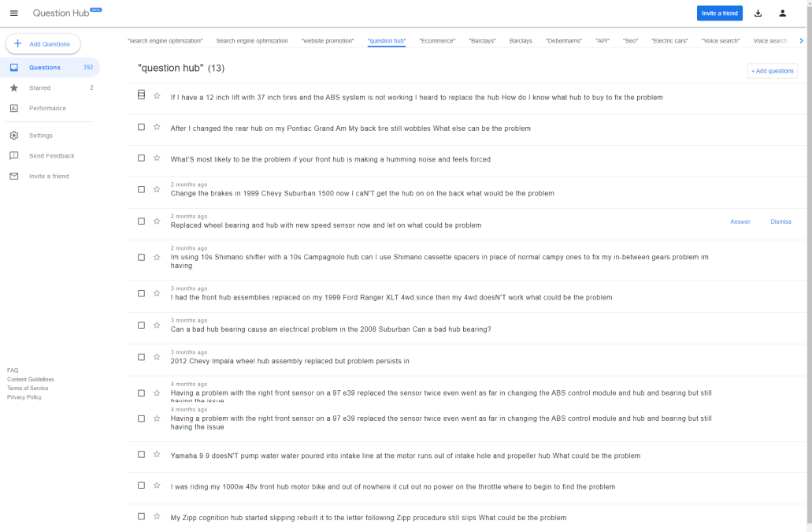Click Answer on wheel bearing question

(x=740, y=221)
